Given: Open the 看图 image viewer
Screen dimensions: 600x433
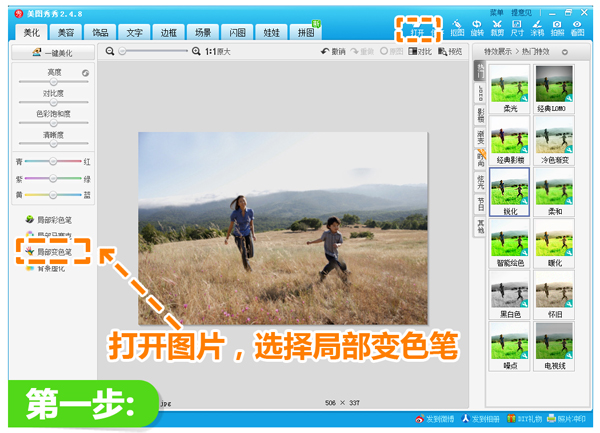Looking at the screenshot, I should [577, 28].
